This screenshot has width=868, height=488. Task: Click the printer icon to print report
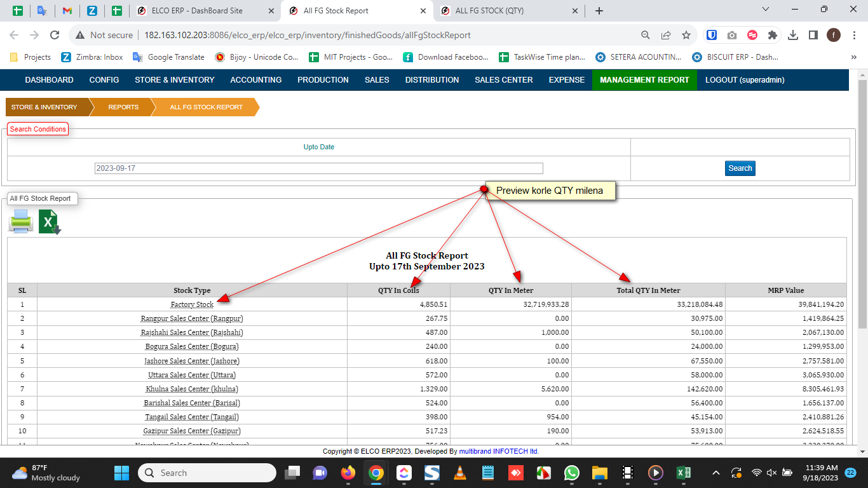[20, 222]
